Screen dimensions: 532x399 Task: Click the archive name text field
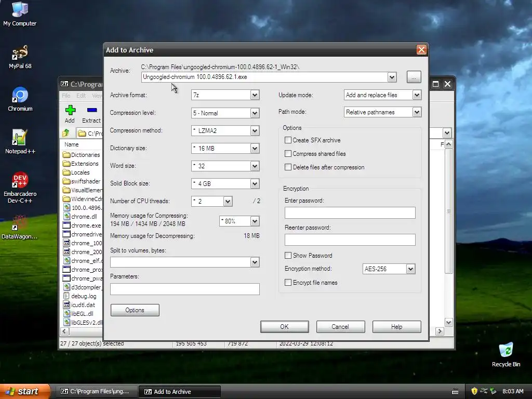[x=264, y=77]
